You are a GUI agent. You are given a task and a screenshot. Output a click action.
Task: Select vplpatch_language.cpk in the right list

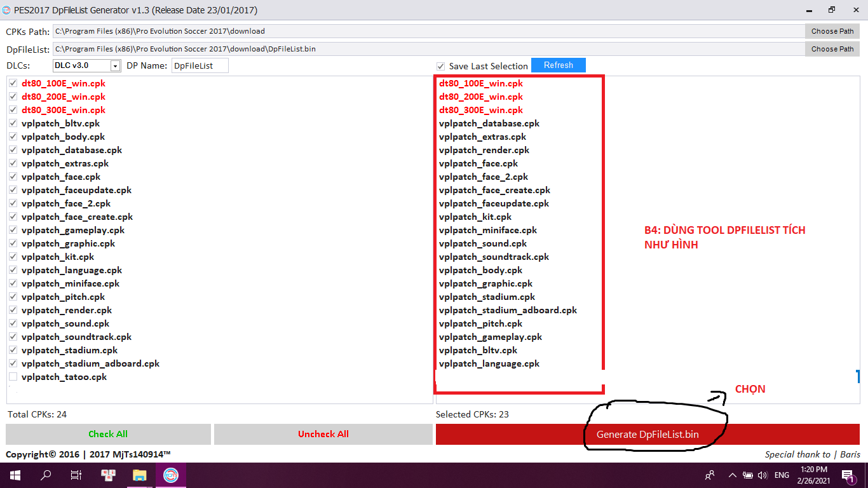click(x=489, y=363)
